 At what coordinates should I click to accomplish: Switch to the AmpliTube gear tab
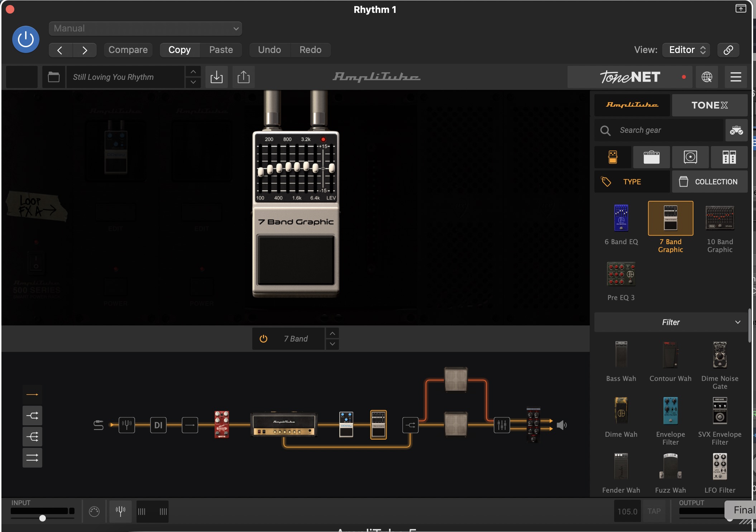(x=632, y=105)
